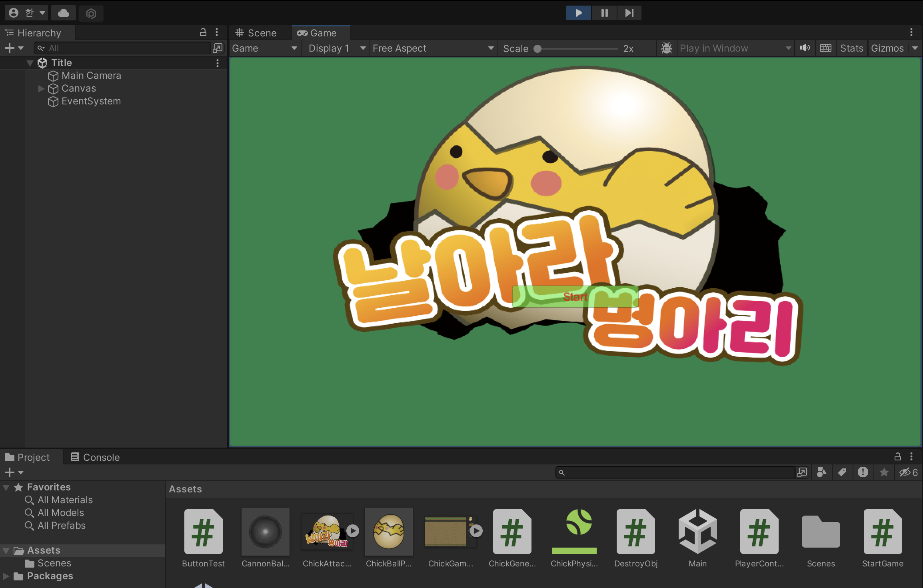Viewport: 923px width, 588px height.
Task: Click the Play button in toolbar
Action: [578, 13]
